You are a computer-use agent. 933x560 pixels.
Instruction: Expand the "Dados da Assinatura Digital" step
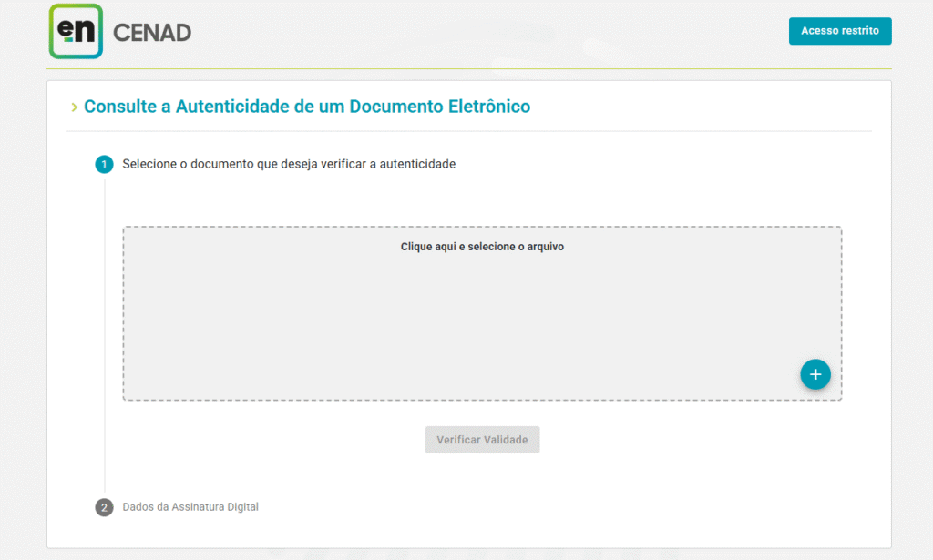coord(190,507)
